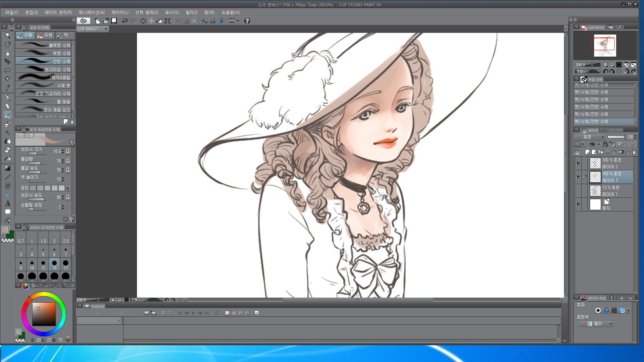The height and width of the screenshot is (362, 644).
Task: Zoom in within Navigator panel
Action: pos(612,65)
